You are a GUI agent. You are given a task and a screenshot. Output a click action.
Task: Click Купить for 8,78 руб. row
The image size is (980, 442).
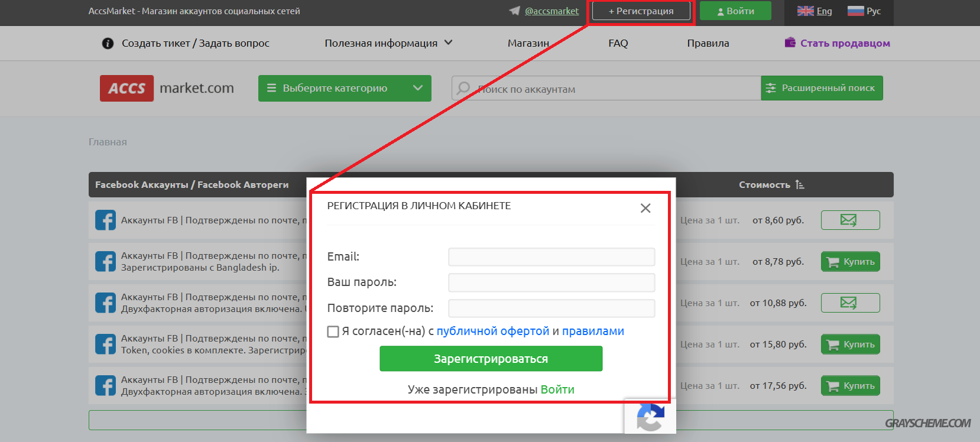[850, 262]
